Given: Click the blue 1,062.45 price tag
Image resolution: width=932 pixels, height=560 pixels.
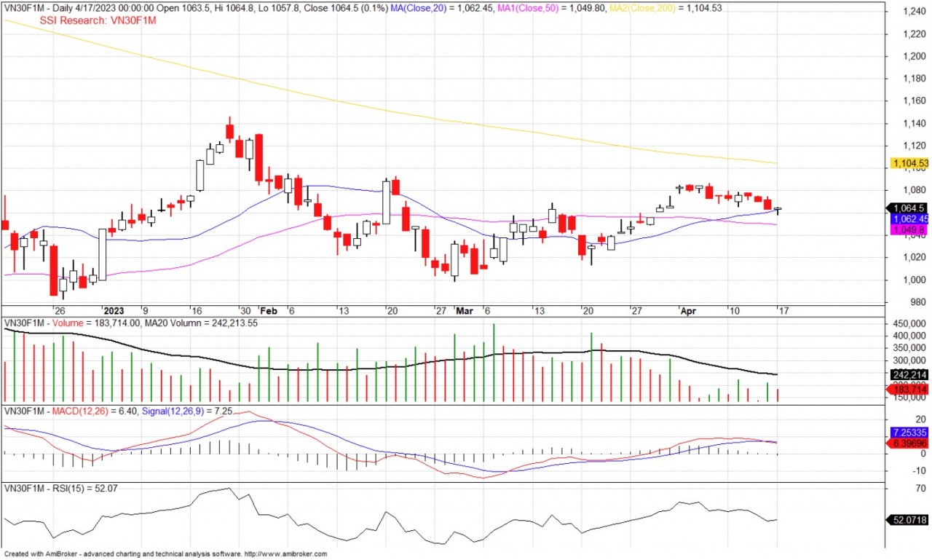Looking at the screenshot, I should coord(909,219).
